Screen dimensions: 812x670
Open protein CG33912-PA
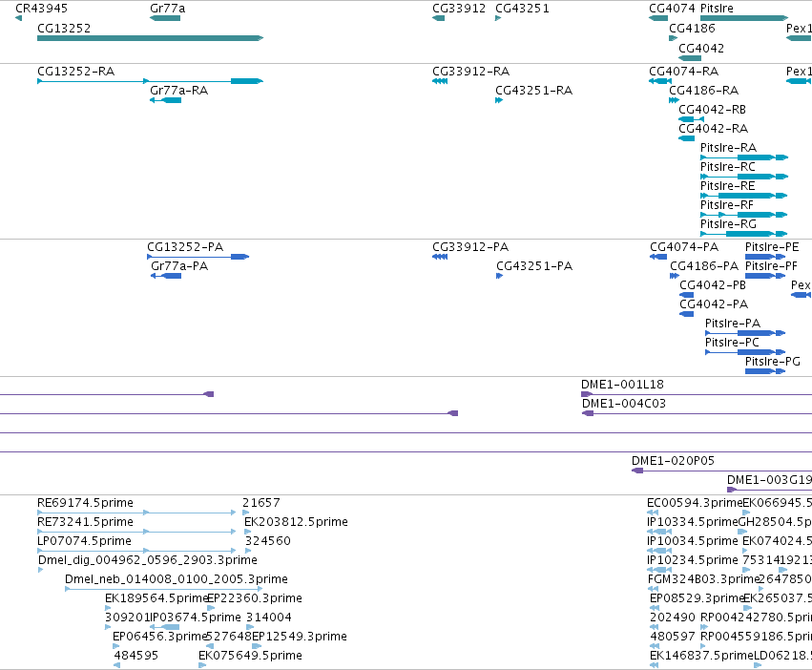click(440, 257)
